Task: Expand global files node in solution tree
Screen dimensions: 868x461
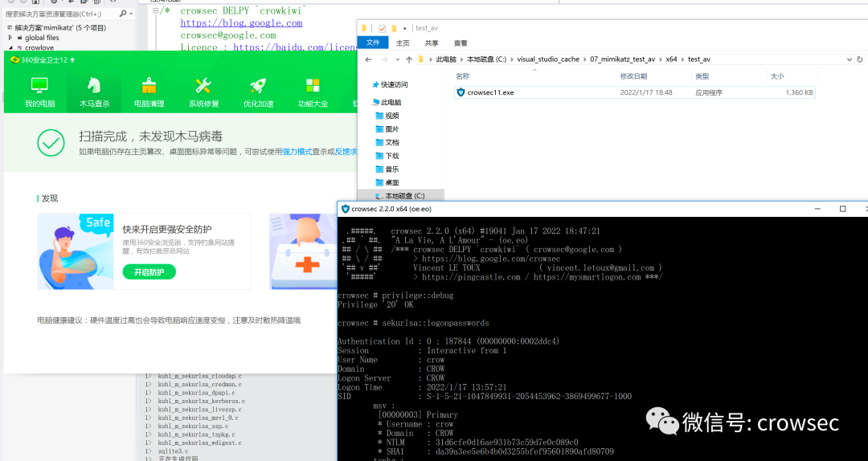Action: [10, 38]
